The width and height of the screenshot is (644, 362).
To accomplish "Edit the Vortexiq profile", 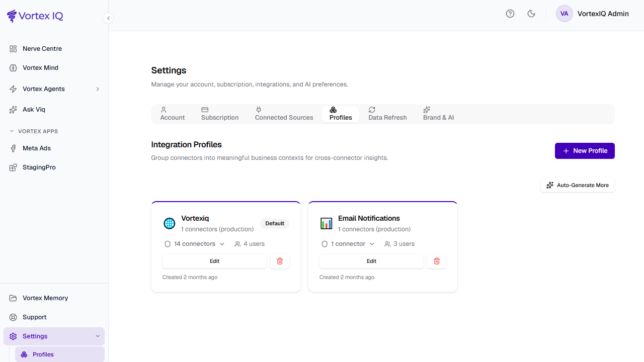I will [214, 261].
